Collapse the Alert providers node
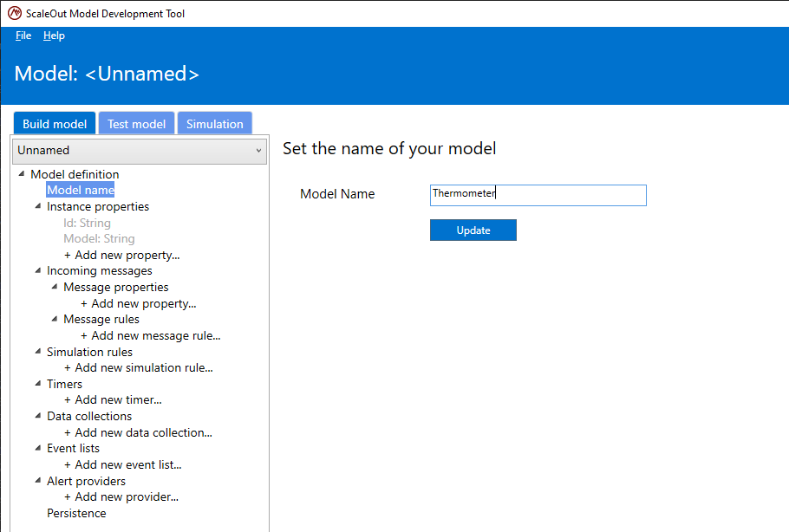 tap(38, 480)
